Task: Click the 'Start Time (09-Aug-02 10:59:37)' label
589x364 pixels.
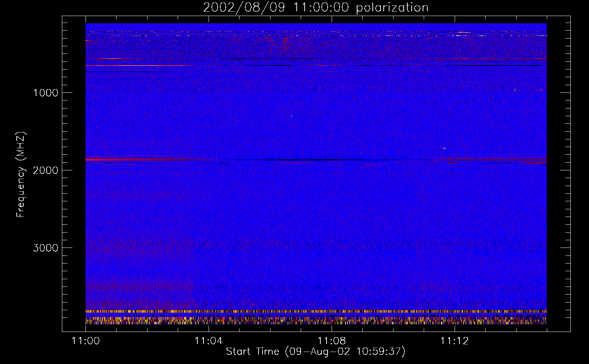Action: click(316, 352)
